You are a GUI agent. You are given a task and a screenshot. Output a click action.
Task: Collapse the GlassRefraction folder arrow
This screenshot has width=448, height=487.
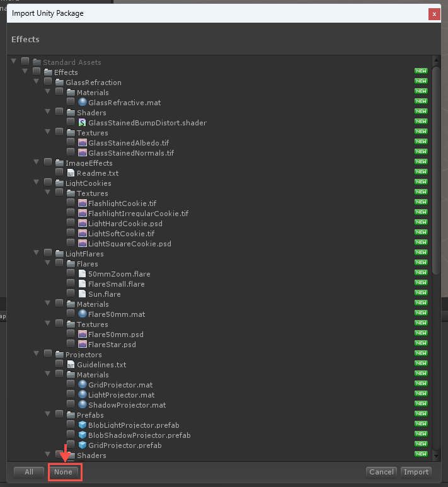37,81
